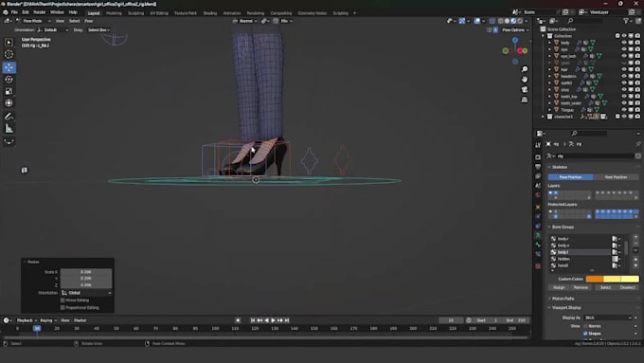Click the Scale X value field

tap(86, 272)
